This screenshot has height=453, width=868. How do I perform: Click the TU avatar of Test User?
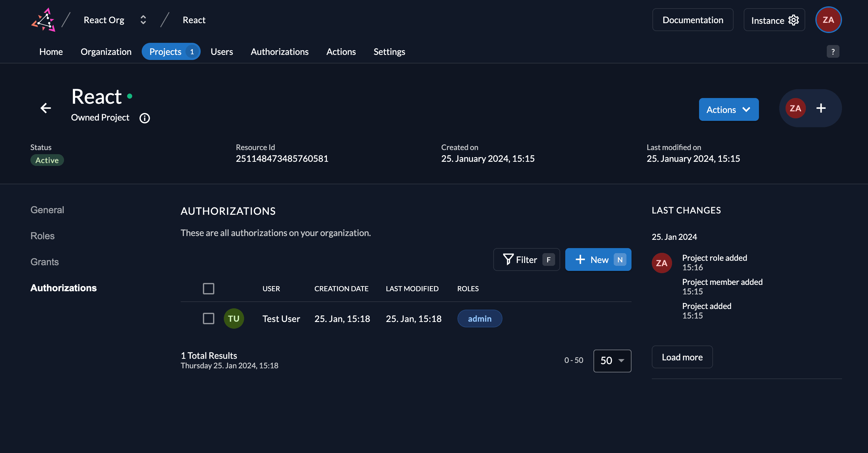click(x=234, y=318)
